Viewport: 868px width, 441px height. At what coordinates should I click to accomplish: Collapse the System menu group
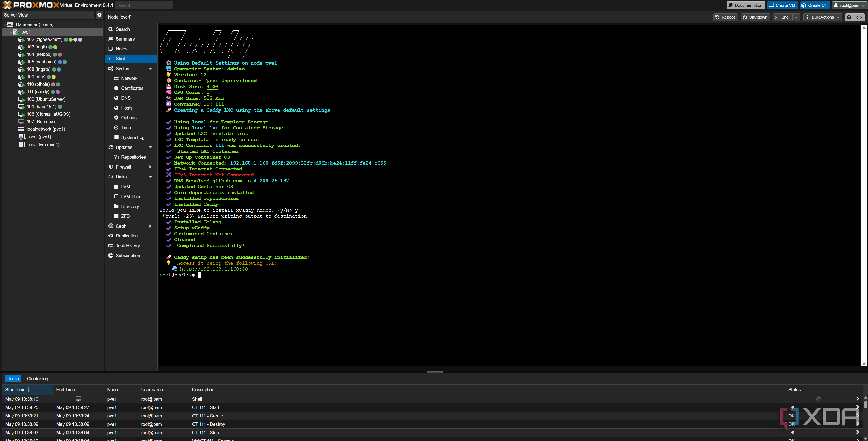click(x=150, y=69)
